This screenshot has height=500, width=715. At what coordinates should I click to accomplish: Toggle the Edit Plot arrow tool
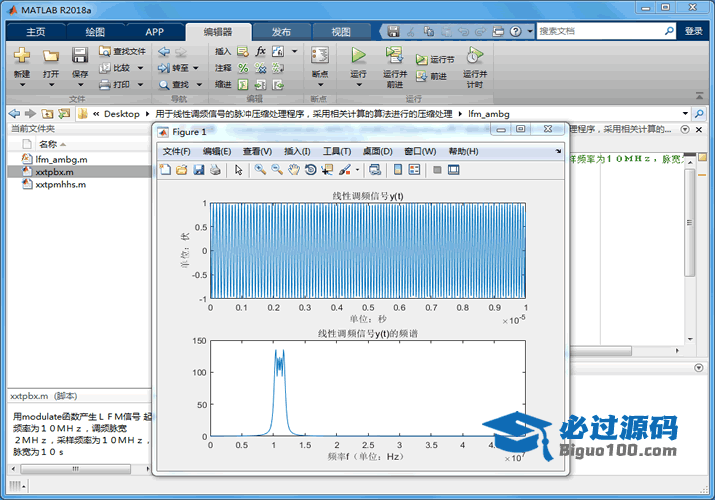coord(239,170)
